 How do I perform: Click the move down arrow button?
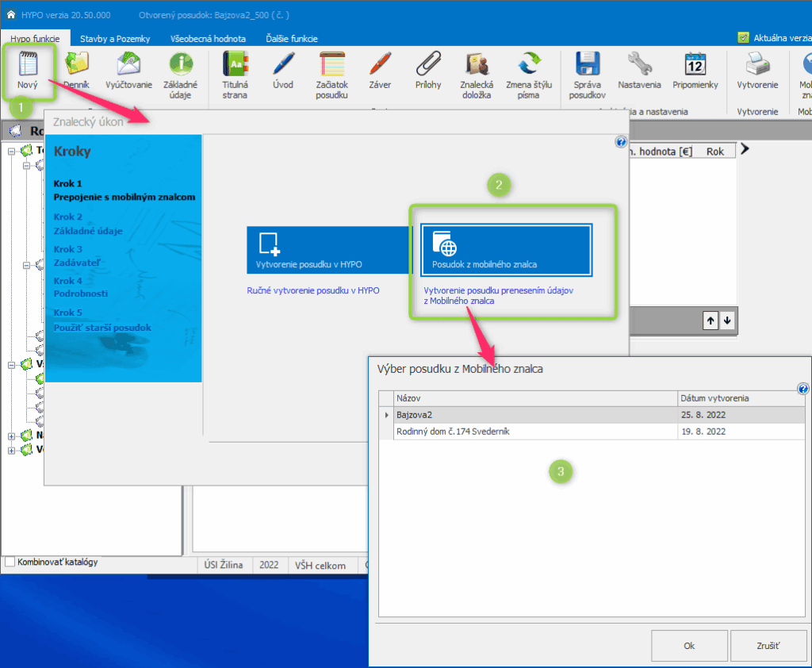[x=727, y=320]
